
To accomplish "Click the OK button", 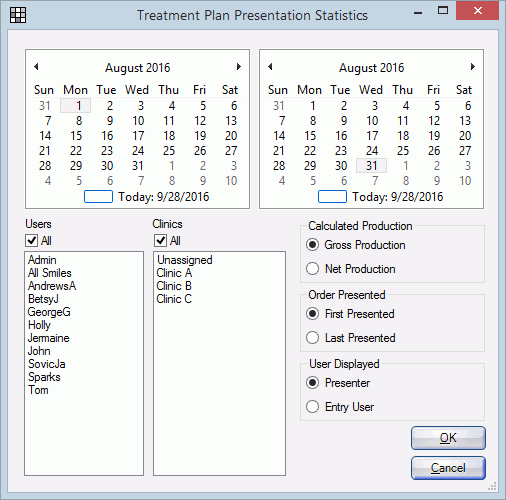I will pyautogui.click(x=448, y=438).
